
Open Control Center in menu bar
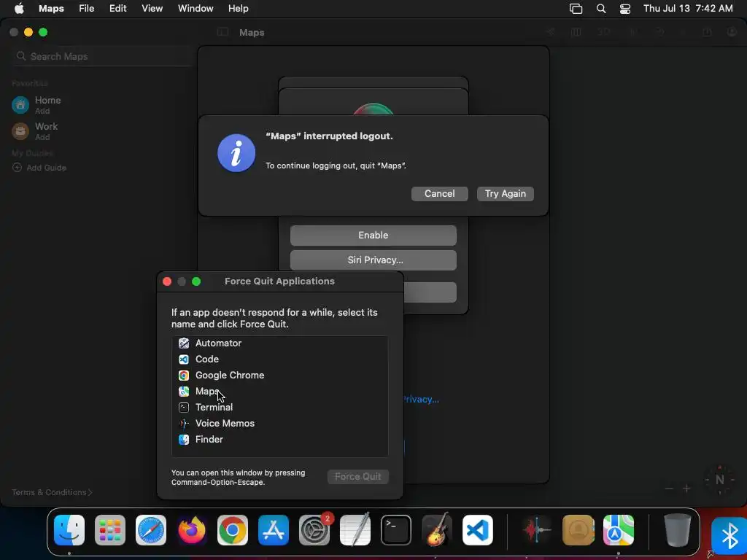point(625,9)
